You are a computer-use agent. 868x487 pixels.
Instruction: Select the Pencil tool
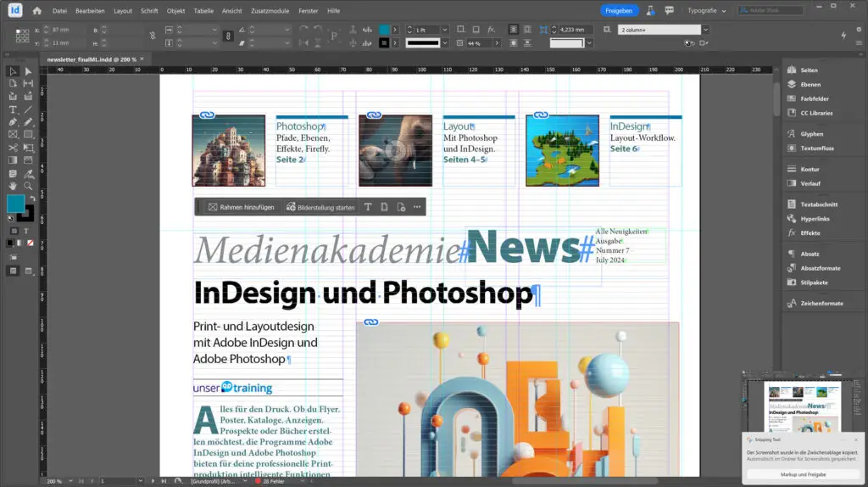click(x=28, y=122)
